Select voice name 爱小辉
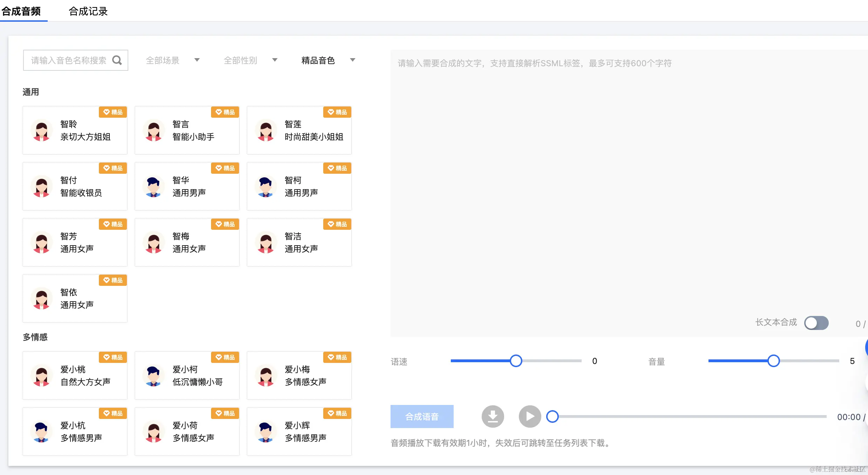 click(297, 425)
